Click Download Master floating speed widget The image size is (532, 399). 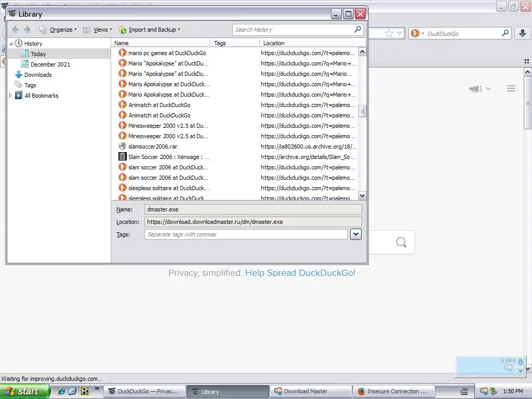(490, 366)
